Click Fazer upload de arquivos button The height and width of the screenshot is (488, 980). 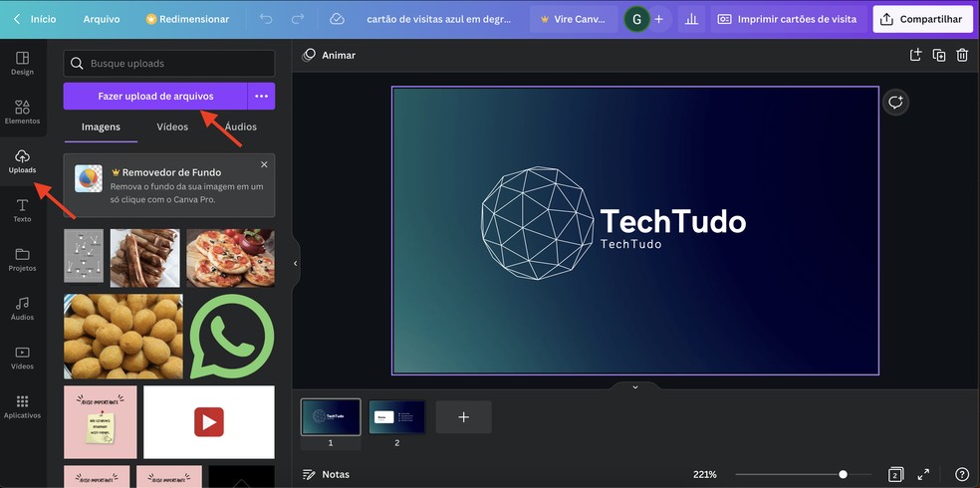coord(155,97)
